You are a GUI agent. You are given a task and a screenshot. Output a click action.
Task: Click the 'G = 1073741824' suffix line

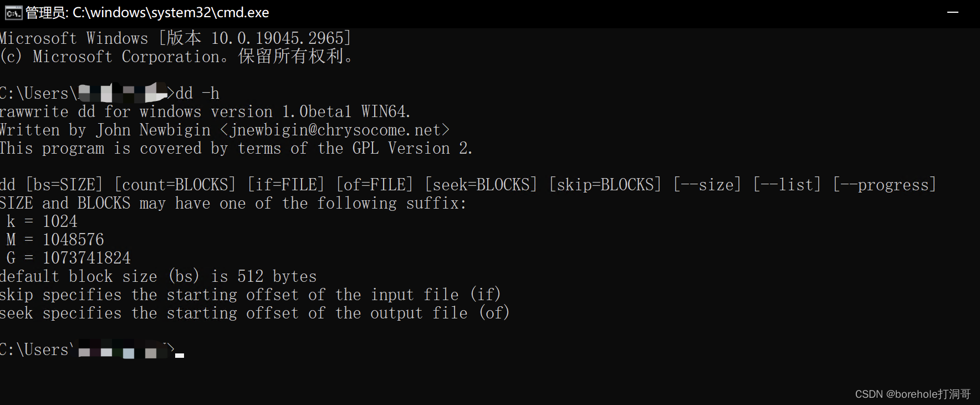coord(69,258)
